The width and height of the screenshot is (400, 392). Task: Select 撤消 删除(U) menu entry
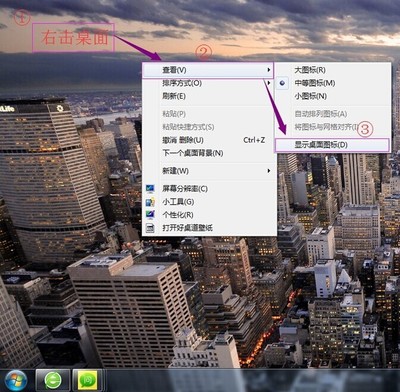point(209,140)
